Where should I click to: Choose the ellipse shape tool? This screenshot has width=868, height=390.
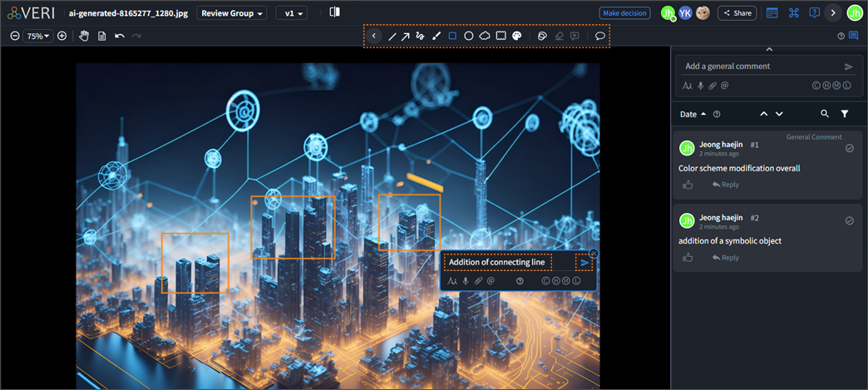pyautogui.click(x=469, y=37)
